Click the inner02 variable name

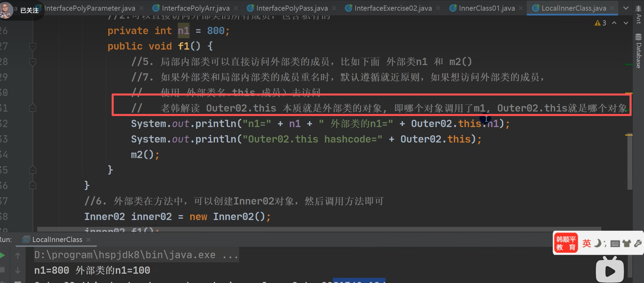(151, 217)
